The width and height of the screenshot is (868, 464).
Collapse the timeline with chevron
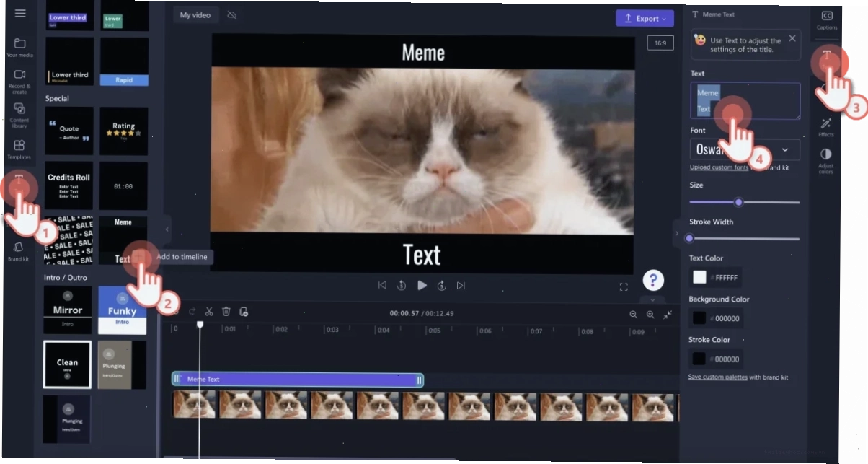tap(652, 299)
